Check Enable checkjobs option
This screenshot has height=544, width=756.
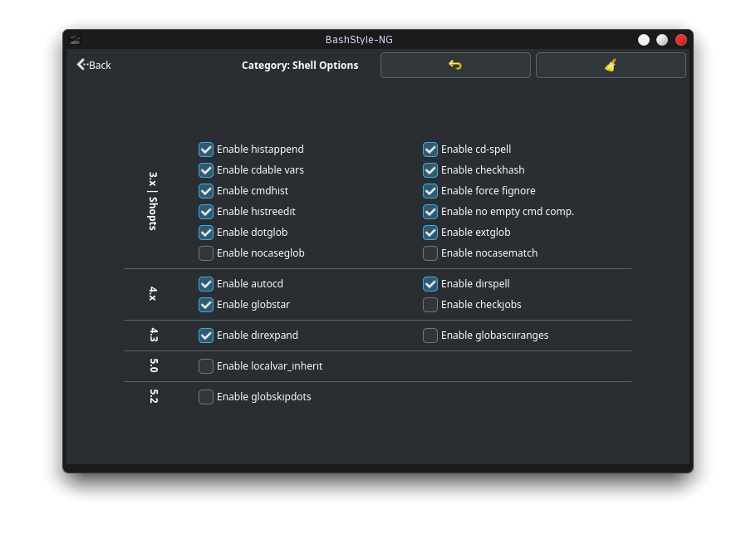point(430,305)
